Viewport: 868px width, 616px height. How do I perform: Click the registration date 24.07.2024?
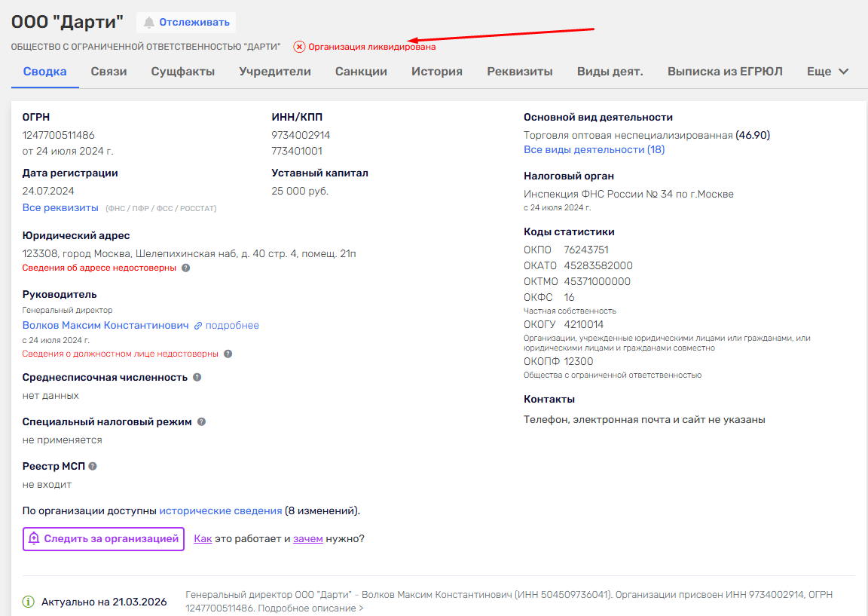click(48, 191)
